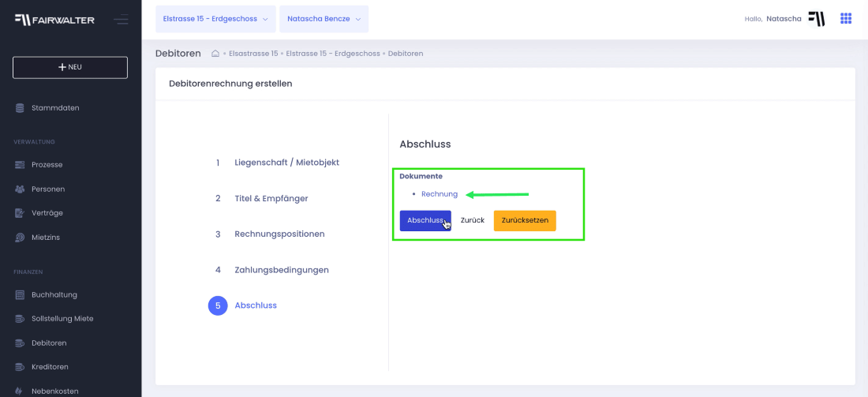868x397 pixels.
Task: Open the Rechnung document link
Action: click(440, 194)
